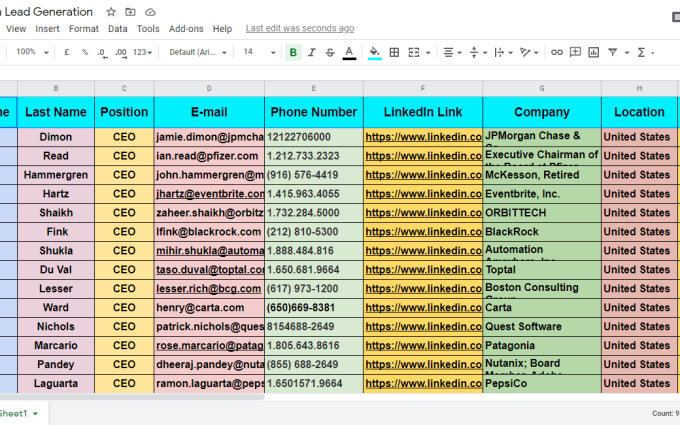Format as percent

tap(85, 52)
